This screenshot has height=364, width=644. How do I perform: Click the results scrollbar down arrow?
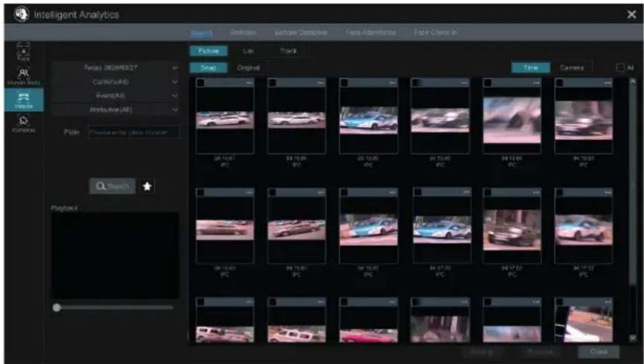pyautogui.click(x=633, y=338)
